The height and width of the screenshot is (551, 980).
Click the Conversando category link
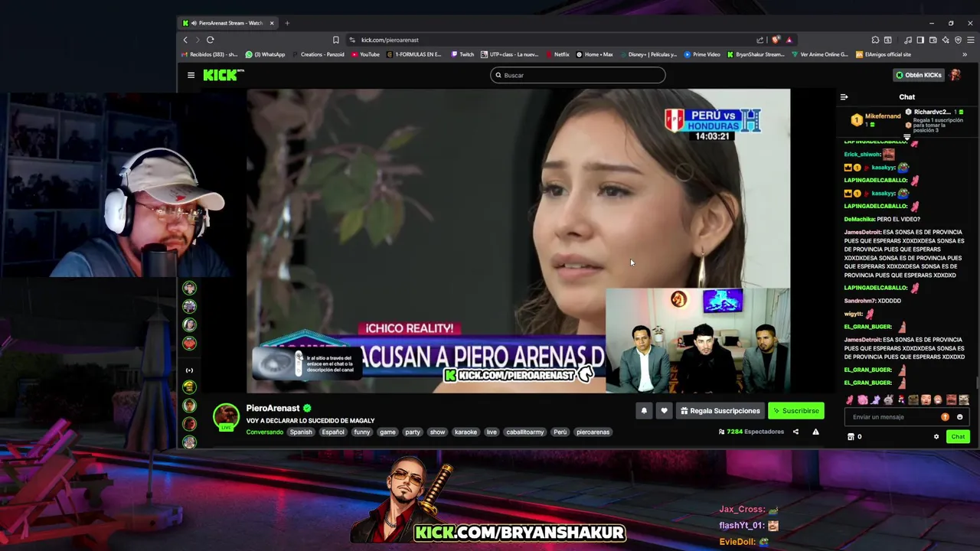click(x=264, y=432)
